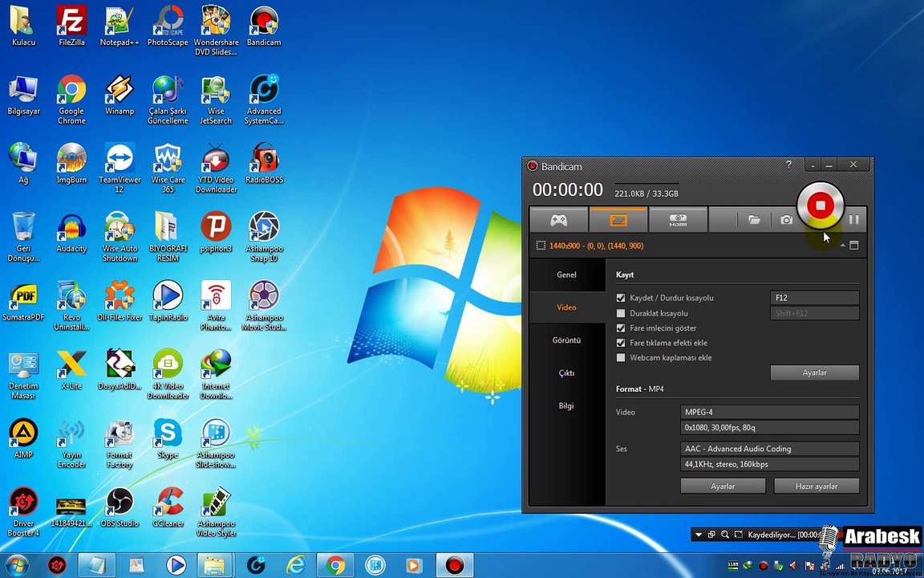Open Bandicam help question mark
The image size is (924, 578).
coord(788,165)
